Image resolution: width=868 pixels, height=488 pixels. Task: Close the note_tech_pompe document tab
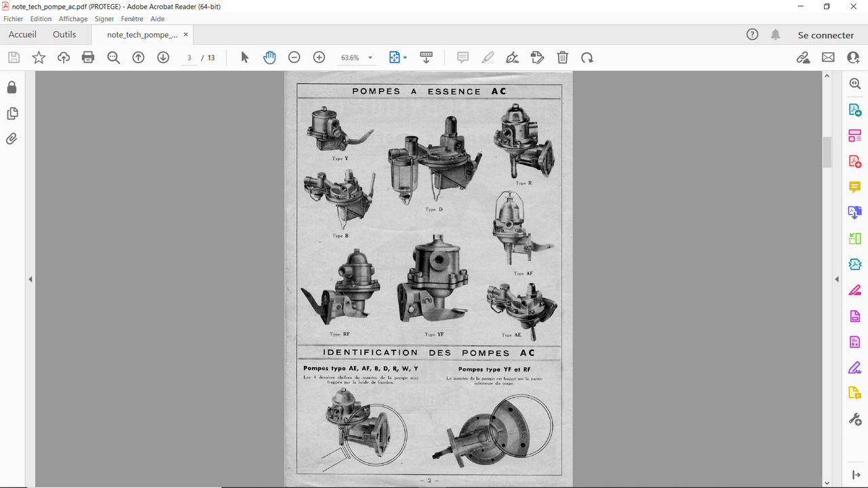[186, 35]
